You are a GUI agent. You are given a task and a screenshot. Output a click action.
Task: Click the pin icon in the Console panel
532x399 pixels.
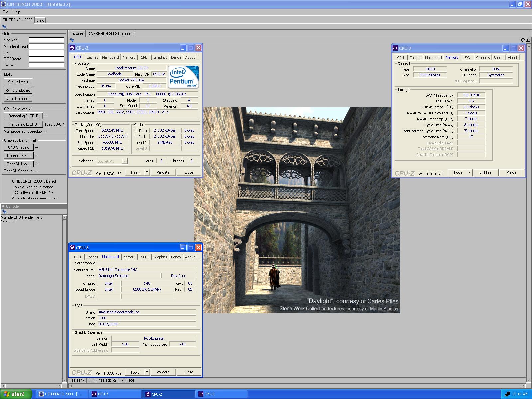click(x=4, y=211)
